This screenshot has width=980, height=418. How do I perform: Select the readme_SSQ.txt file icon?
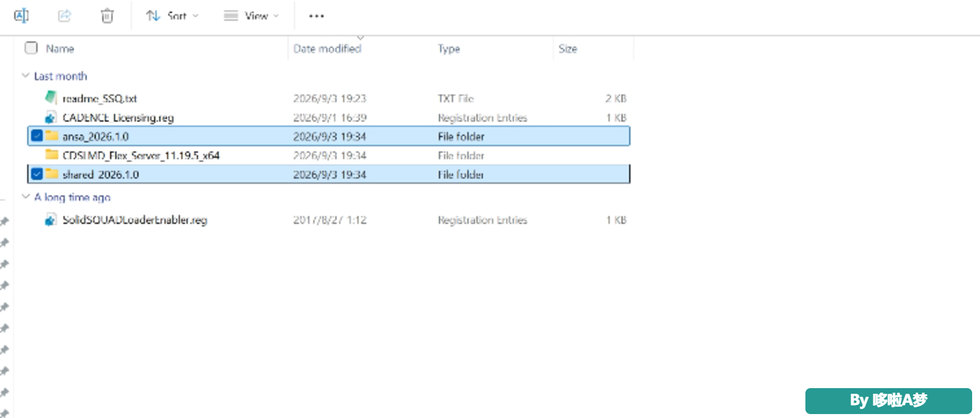(x=51, y=97)
